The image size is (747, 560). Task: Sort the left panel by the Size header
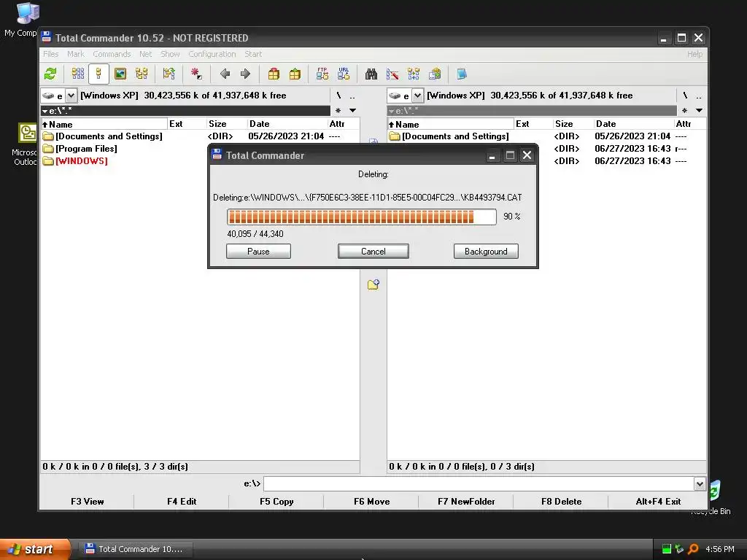point(226,124)
